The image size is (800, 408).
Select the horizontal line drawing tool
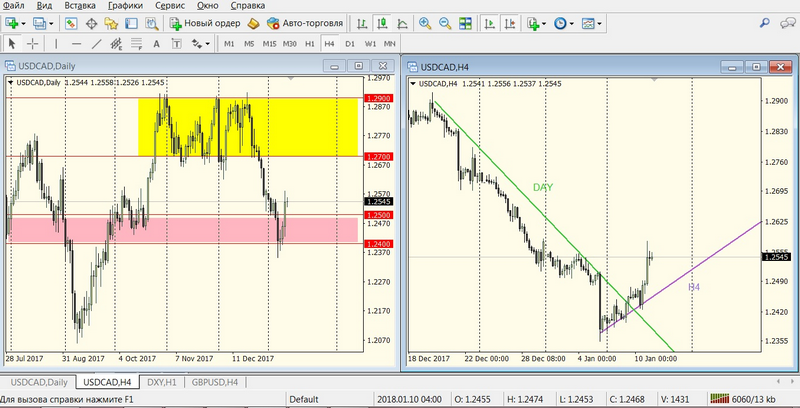point(76,44)
